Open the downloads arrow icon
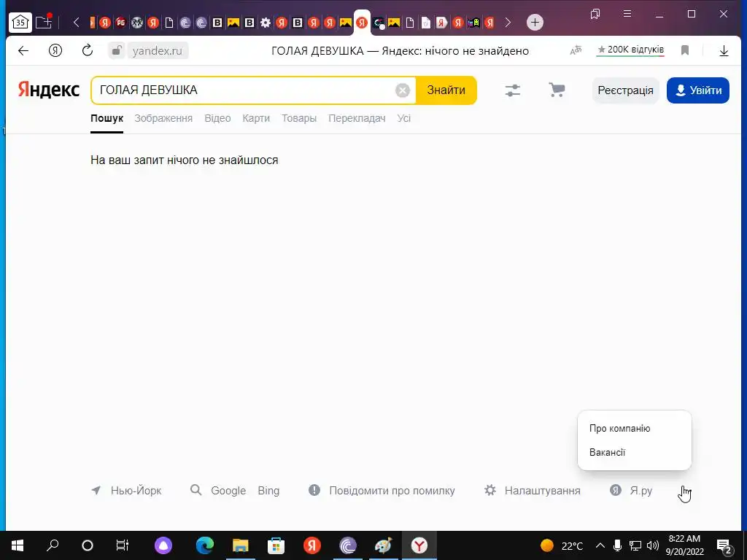Image resolution: width=747 pixels, height=560 pixels. pyautogui.click(x=724, y=50)
